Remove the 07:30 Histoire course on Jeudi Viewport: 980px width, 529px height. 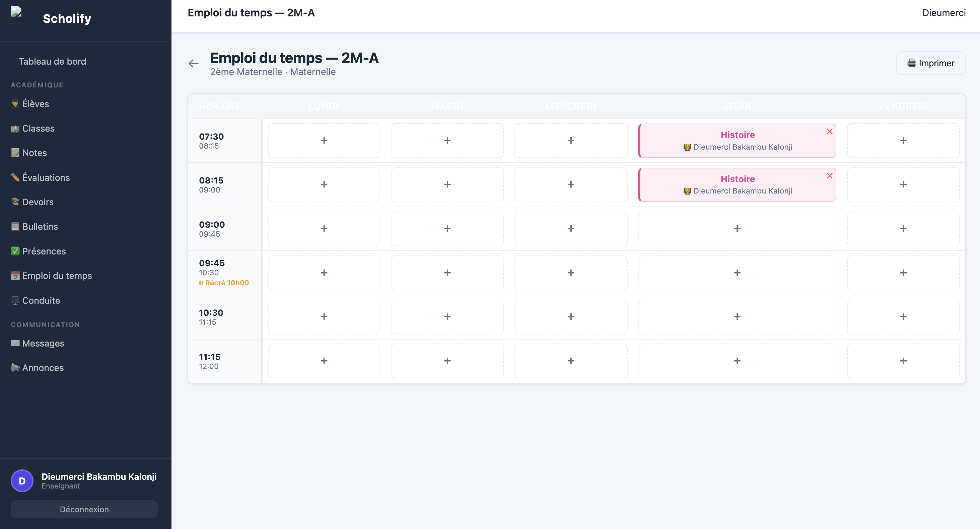tap(829, 132)
